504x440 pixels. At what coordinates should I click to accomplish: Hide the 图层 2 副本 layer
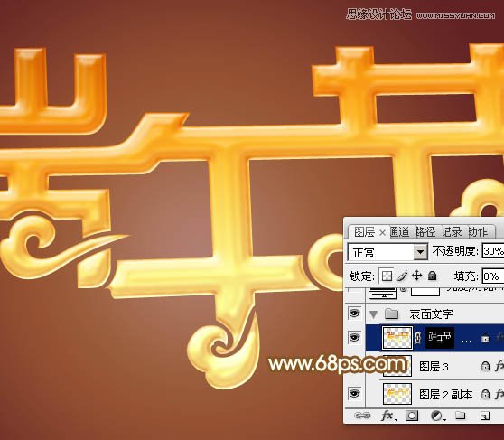(354, 393)
